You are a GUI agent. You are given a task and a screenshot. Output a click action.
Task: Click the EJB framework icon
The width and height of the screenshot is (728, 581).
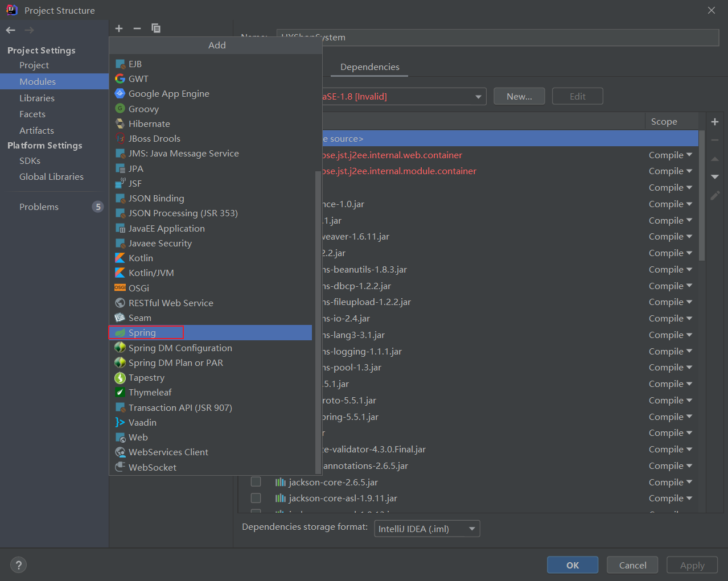point(120,64)
